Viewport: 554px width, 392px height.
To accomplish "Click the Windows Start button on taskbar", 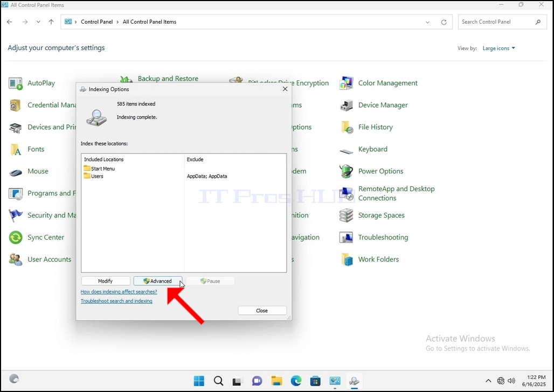I will pyautogui.click(x=199, y=381).
